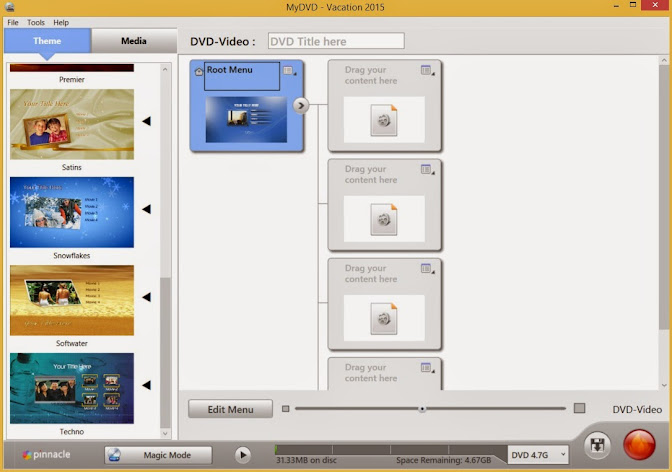
Task: Click the Techno theme label
Action: [x=72, y=432]
